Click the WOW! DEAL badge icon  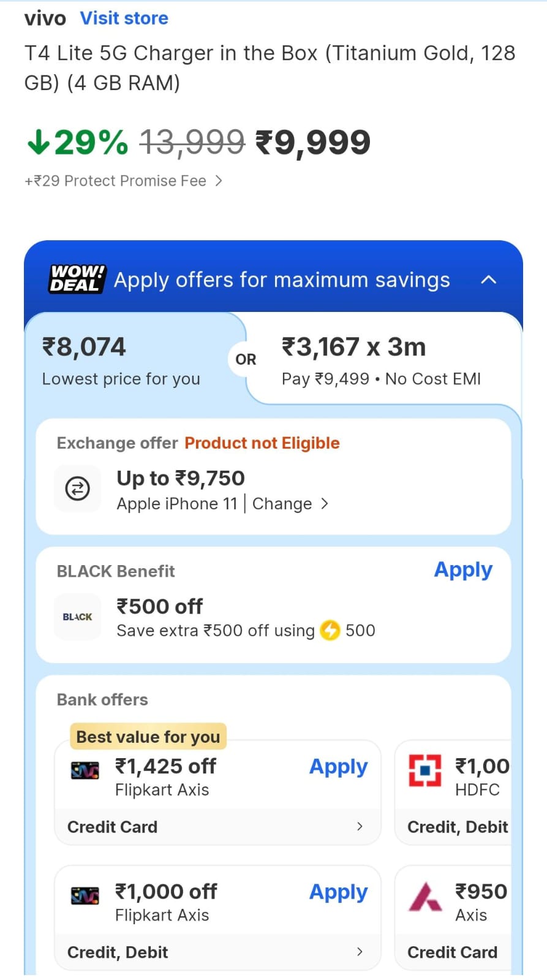(x=77, y=279)
